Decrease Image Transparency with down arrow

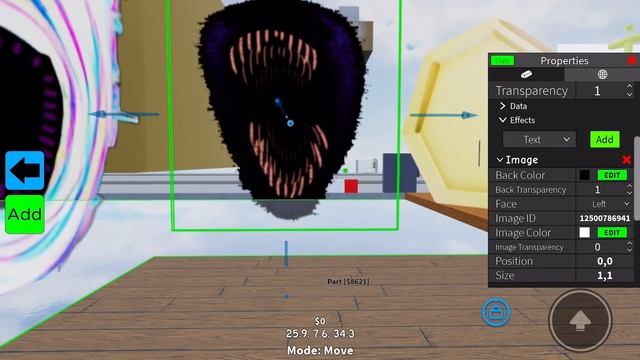tap(629, 250)
